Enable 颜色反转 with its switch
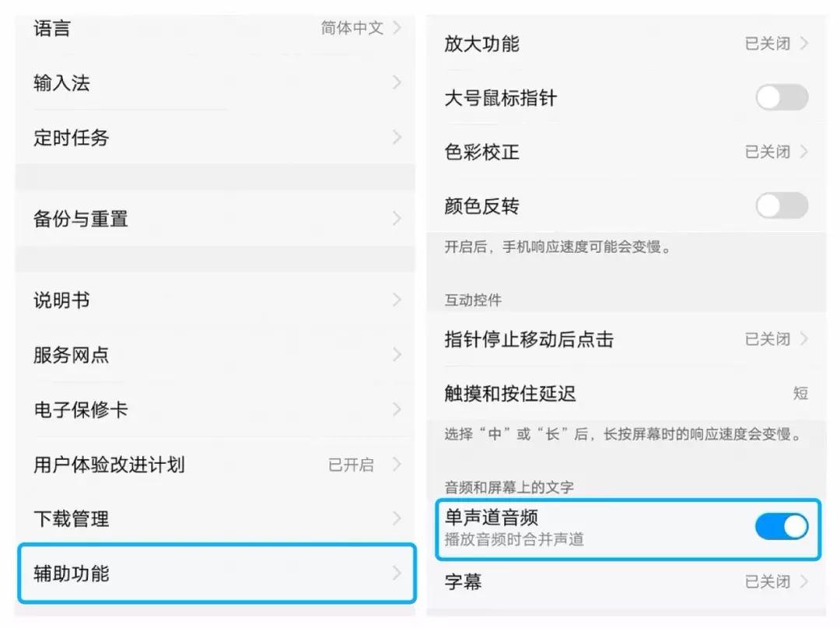Screen dimensions: 840x628 coord(781,205)
